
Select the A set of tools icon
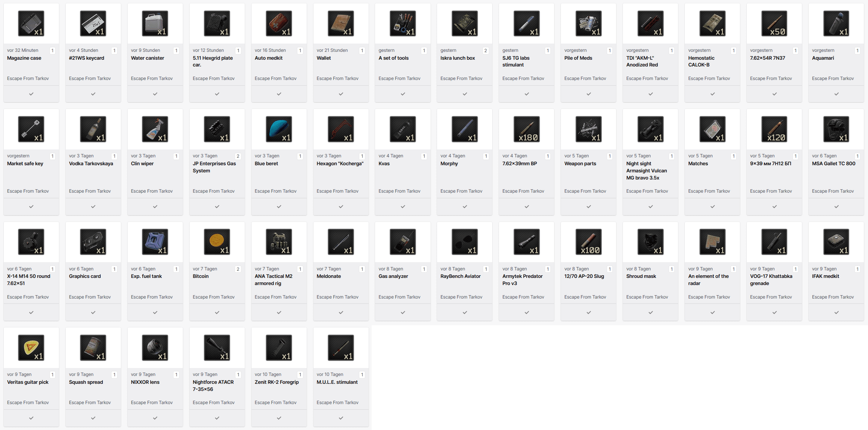tap(403, 23)
